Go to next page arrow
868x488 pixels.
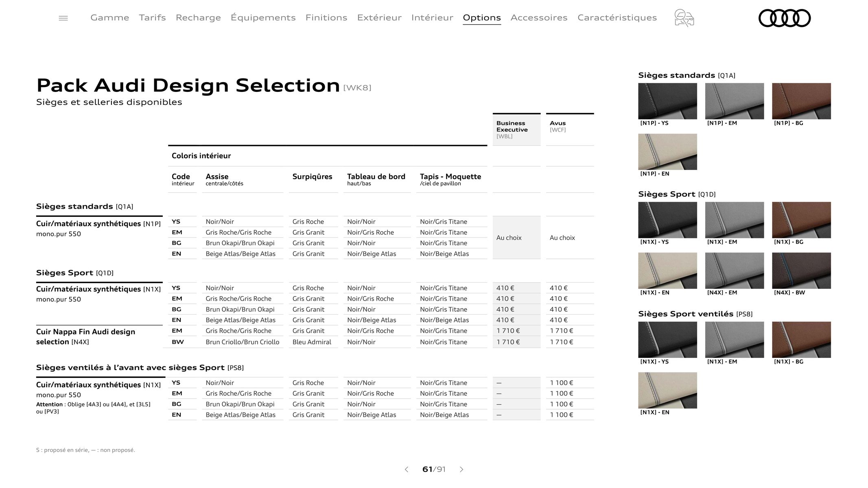[461, 469]
